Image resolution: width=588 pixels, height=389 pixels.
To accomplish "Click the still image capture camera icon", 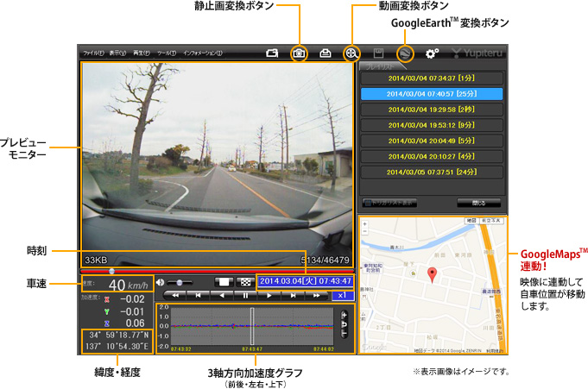I will (x=299, y=53).
